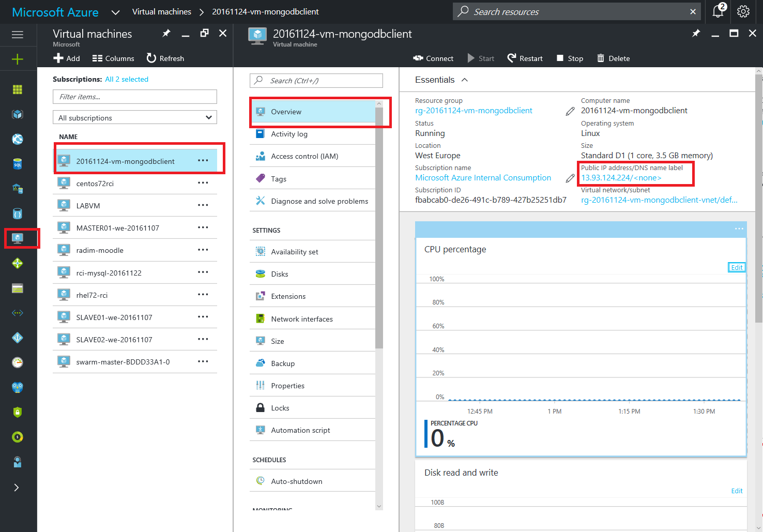Open Microsoft Azure Internal Consumption subscription link
763x532 pixels.
pos(483,178)
